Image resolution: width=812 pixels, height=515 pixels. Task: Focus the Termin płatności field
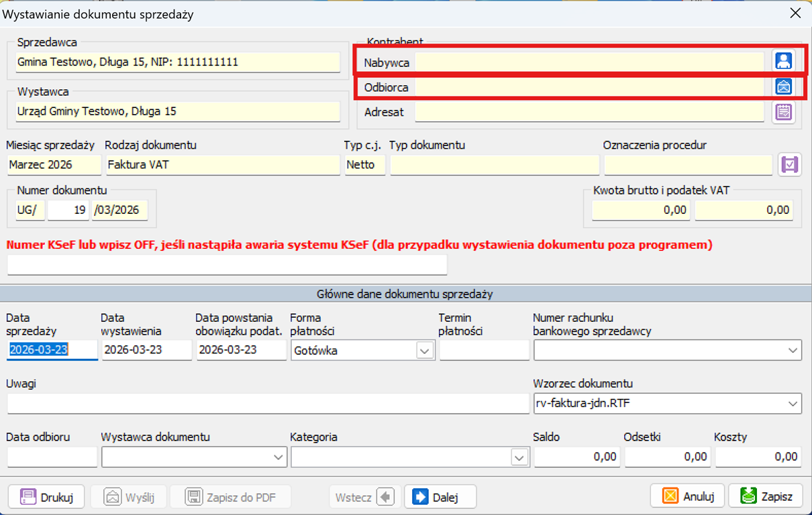(484, 351)
